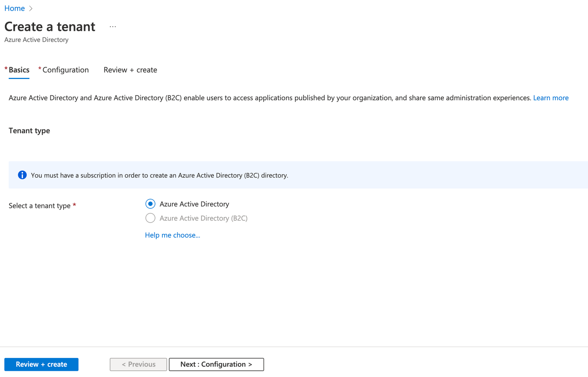Viewport: 588px width, 377px height.
Task: Click the info icon in the subscription banner
Action: click(x=22, y=175)
